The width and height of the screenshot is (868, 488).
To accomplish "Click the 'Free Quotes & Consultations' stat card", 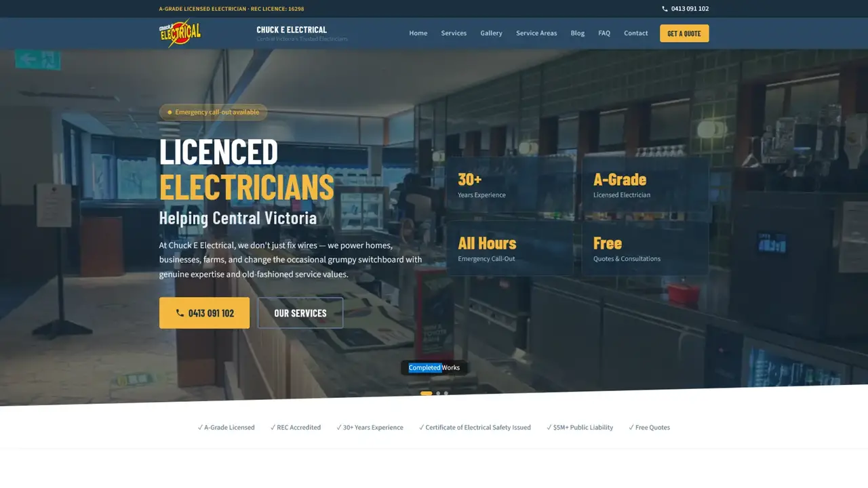I will pos(645,249).
